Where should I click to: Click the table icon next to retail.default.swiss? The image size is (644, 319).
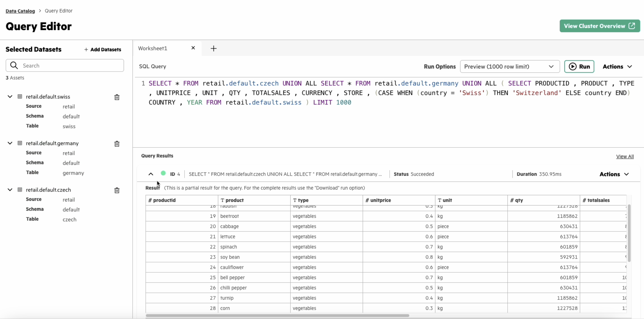20,97
